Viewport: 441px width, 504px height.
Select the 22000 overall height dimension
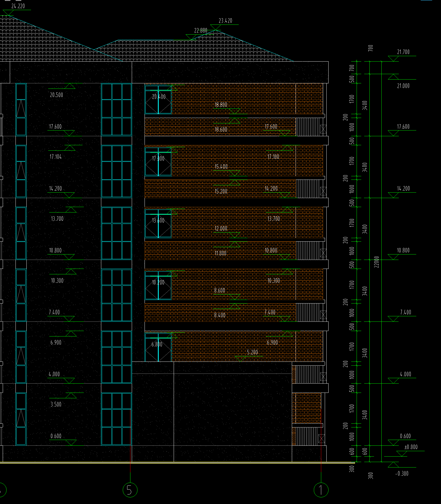point(376,262)
